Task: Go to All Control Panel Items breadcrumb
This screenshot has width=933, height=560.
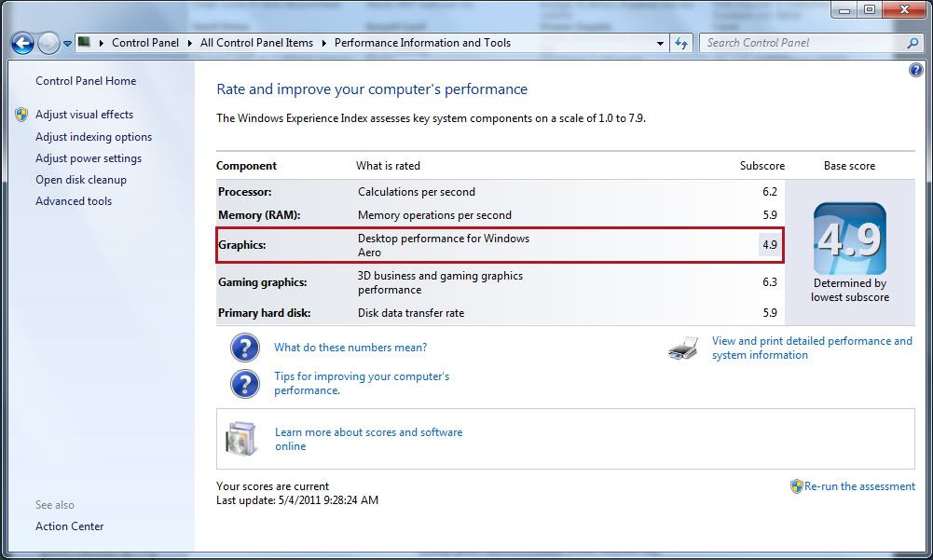Action: point(256,43)
